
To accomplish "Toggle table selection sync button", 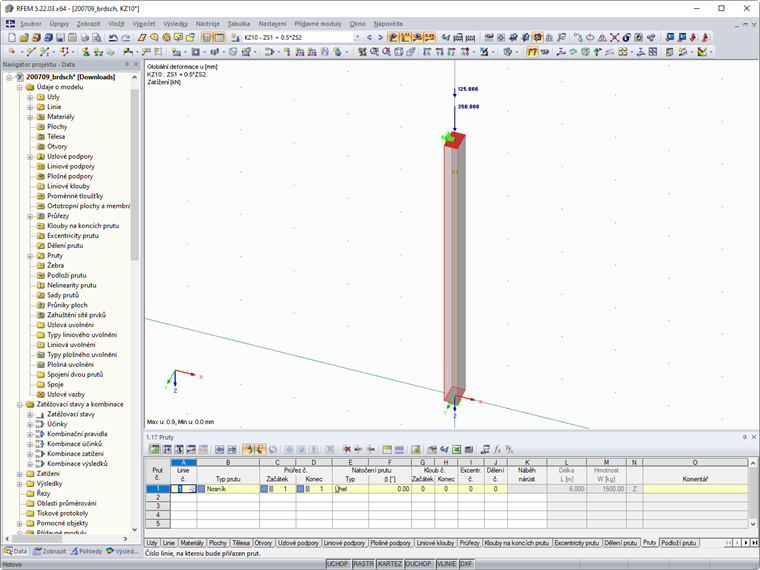I will pos(248,450).
